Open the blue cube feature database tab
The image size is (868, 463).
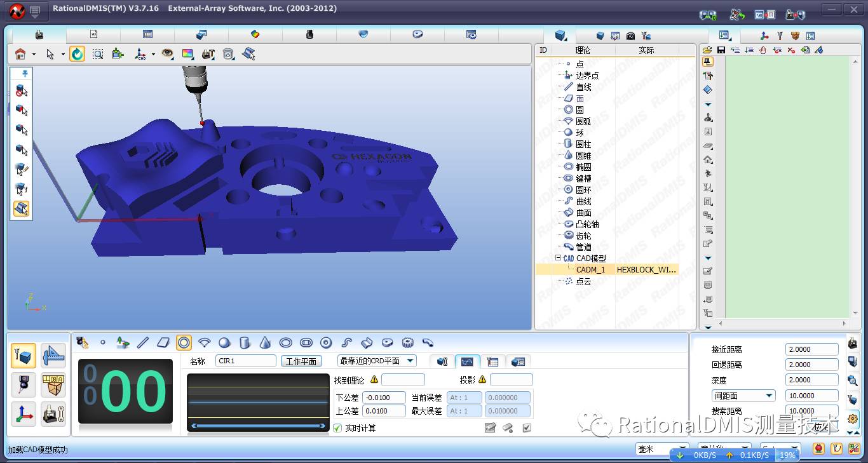click(x=560, y=35)
